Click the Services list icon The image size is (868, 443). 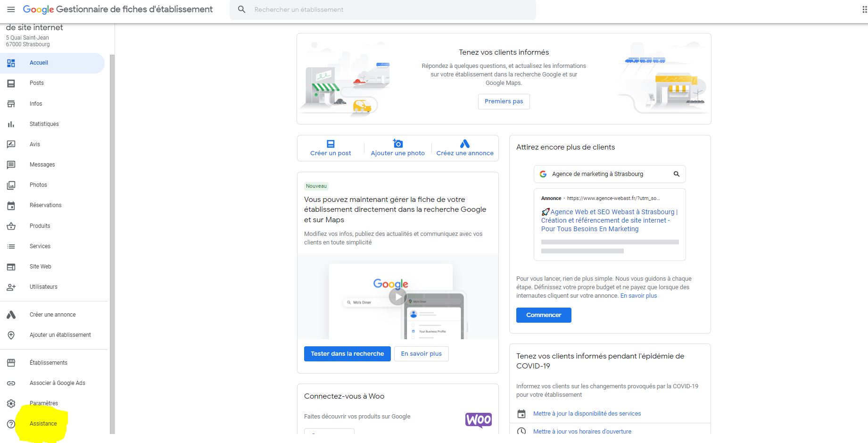pyautogui.click(x=11, y=246)
